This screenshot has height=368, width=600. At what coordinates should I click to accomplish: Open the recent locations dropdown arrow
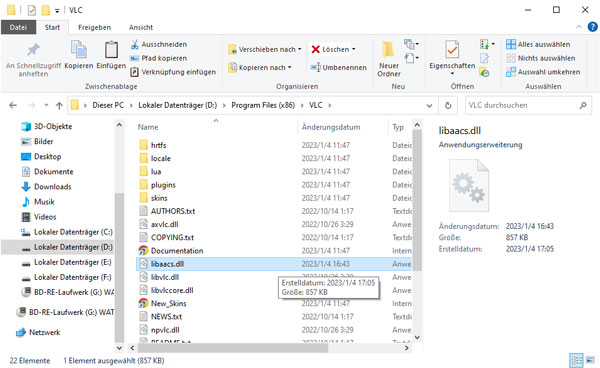point(46,105)
